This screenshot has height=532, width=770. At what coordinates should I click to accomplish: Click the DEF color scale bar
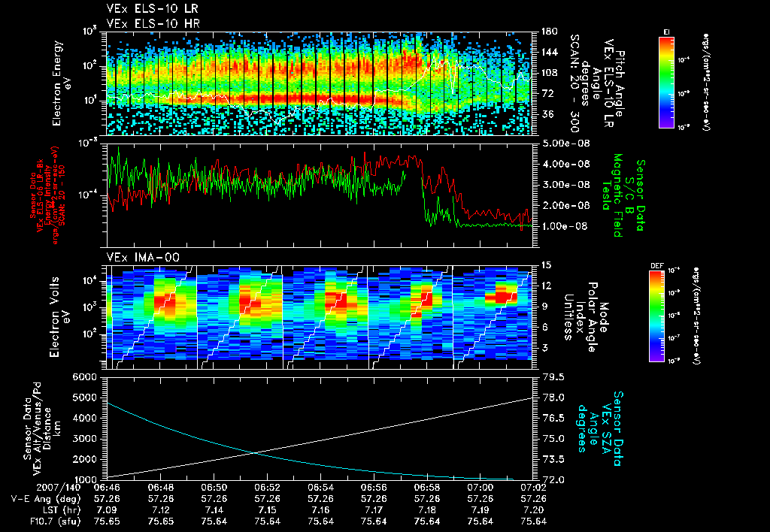click(657, 316)
